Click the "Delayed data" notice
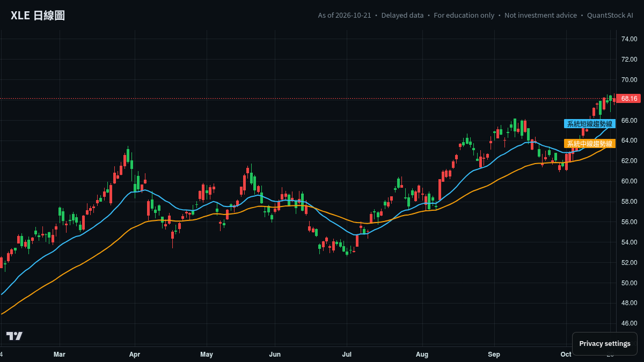Image resolution: width=644 pixels, height=362 pixels. point(402,16)
